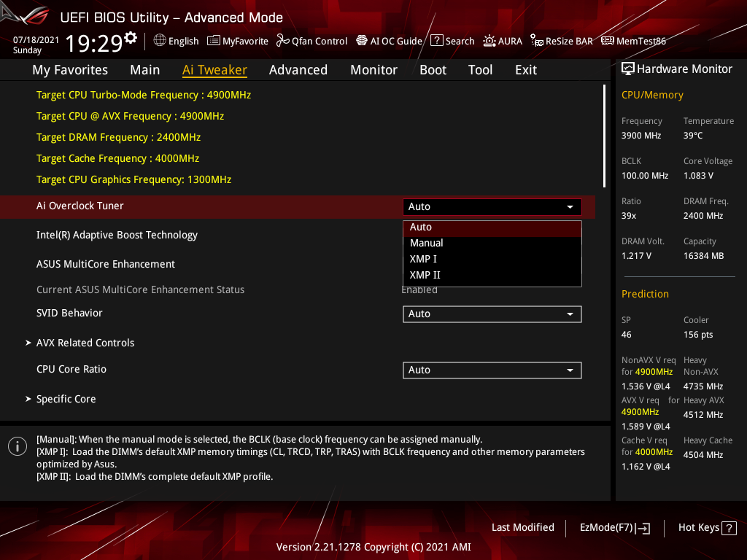Switch to the Advanced tab
Image resolution: width=747 pixels, height=560 pixels.
pyautogui.click(x=298, y=69)
